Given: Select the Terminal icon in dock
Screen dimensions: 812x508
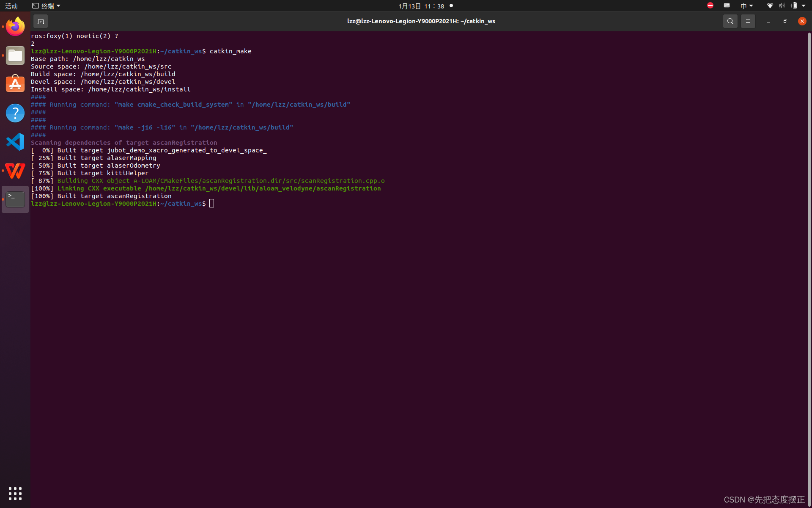Looking at the screenshot, I should (15, 199).
